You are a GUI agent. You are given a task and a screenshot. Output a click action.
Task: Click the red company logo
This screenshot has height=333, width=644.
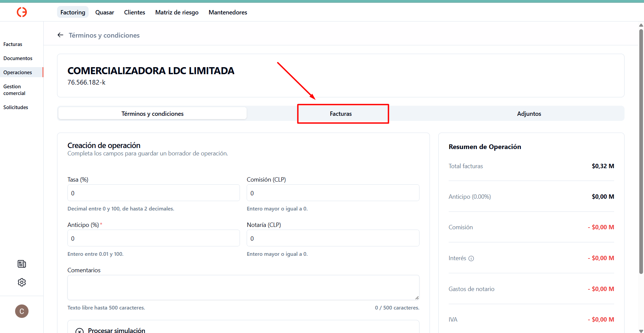[22, 12]
